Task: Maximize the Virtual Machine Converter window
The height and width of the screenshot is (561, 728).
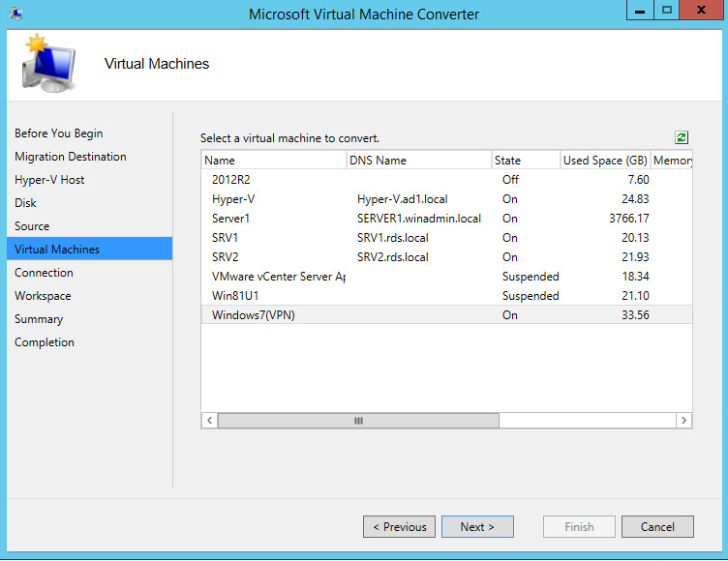Action: (x=667, y=11)
